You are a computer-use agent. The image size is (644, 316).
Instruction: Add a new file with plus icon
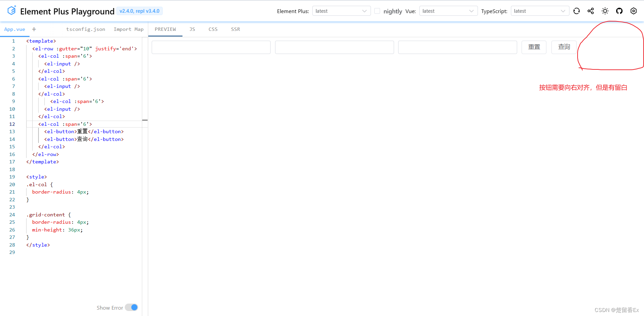click(34, 29)
